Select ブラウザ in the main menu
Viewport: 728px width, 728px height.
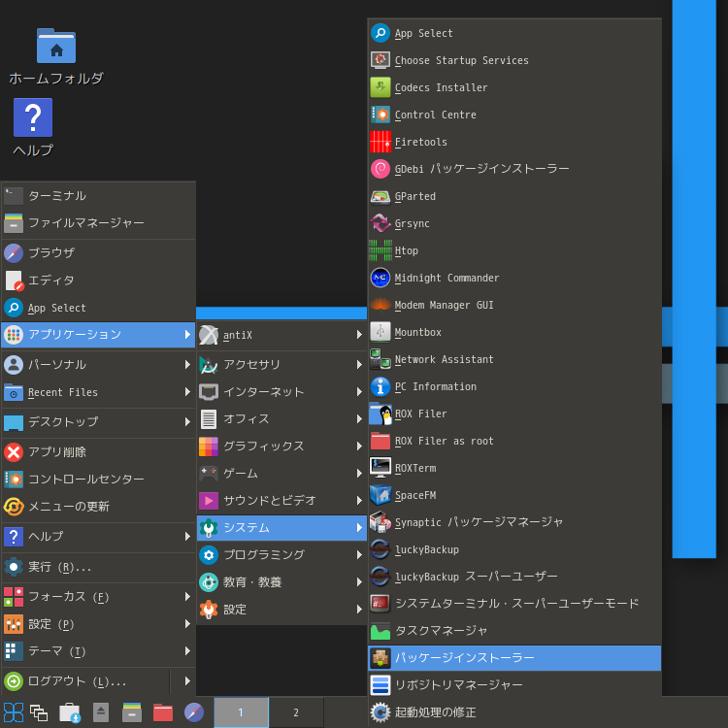pos(98,253)
